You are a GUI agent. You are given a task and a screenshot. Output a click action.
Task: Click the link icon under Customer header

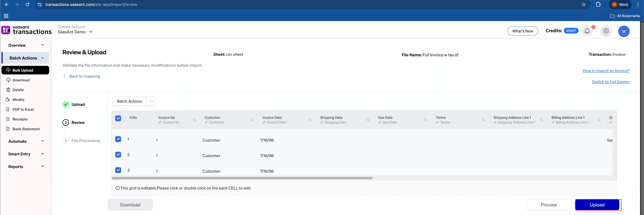click(x=206, y=123)
